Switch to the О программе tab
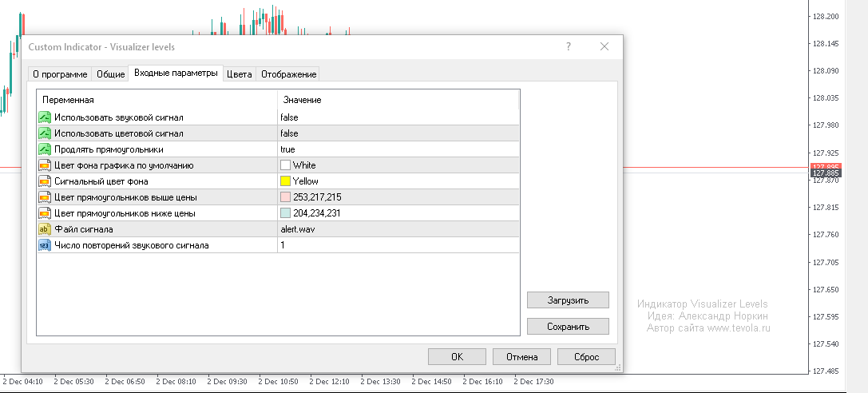868x393 pixels. tap(60, 74)
